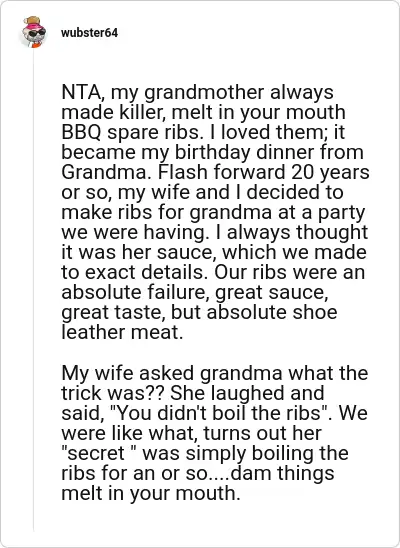The height and width of the screenshot is (548, 400).
Task: Click the phrase "it was her sauce"
Action: coord(139,252)
